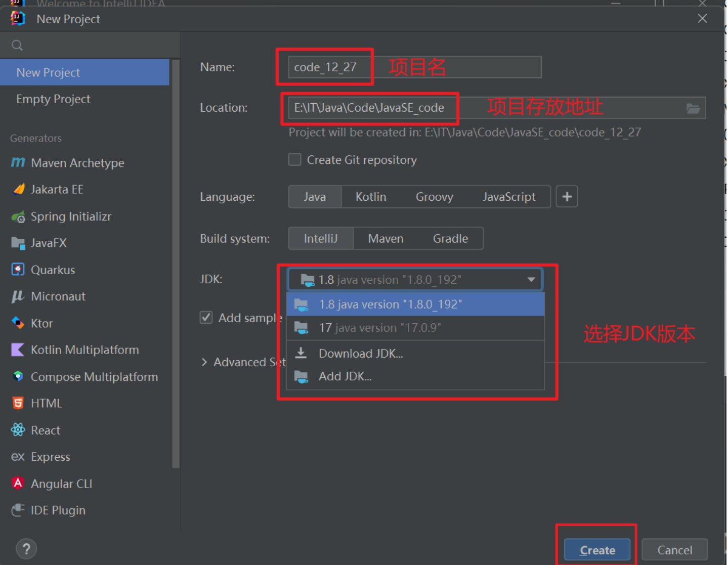Click the Maven Archetype generator icon
The height and width of the screenshot is (565, 728).
18,162
